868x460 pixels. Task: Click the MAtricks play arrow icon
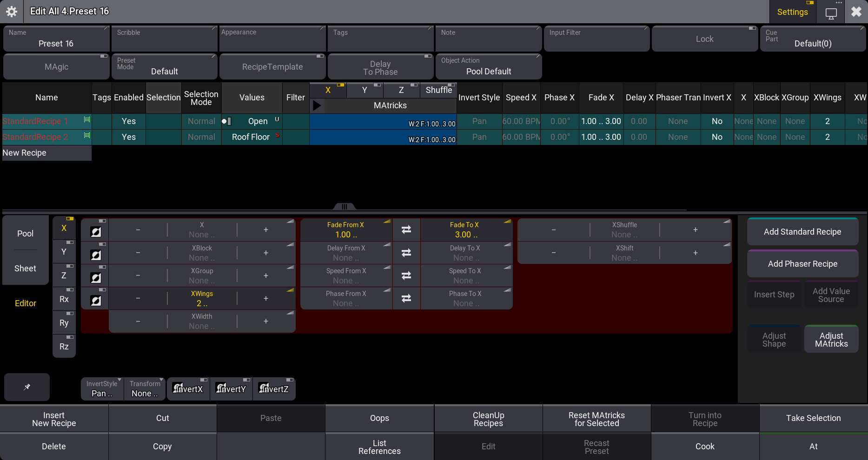[x=317, y=105]
